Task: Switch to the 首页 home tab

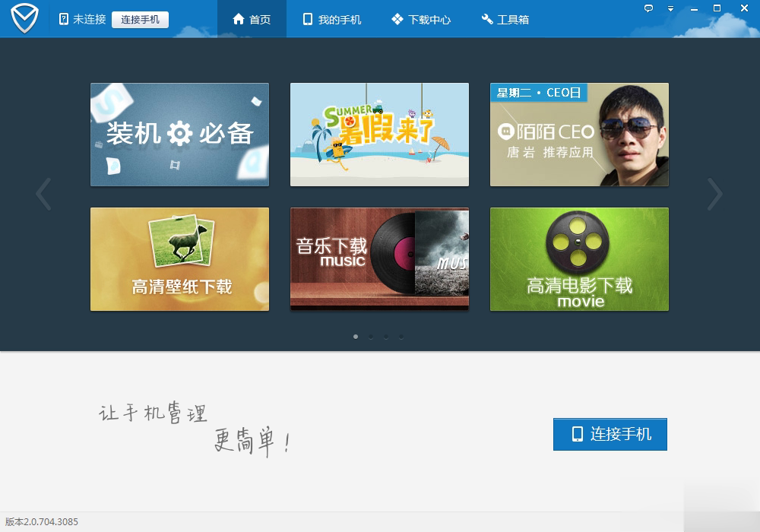Action: point(252,19)
